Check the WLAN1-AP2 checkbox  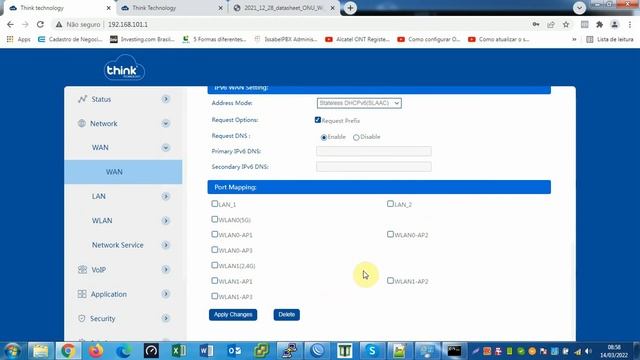[x=390, y=280]
